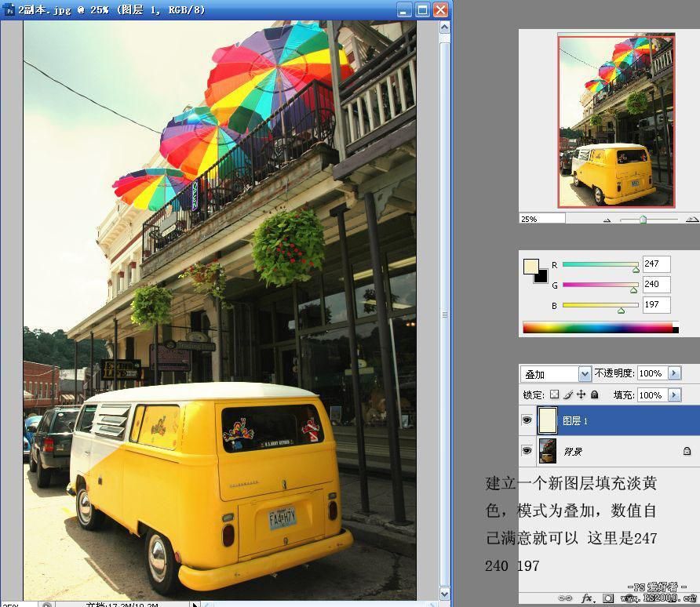Image resolution: width=700 pixels, height=607 pixels.
Task: Open the fx layer style menu
Action: coord(588,598)
